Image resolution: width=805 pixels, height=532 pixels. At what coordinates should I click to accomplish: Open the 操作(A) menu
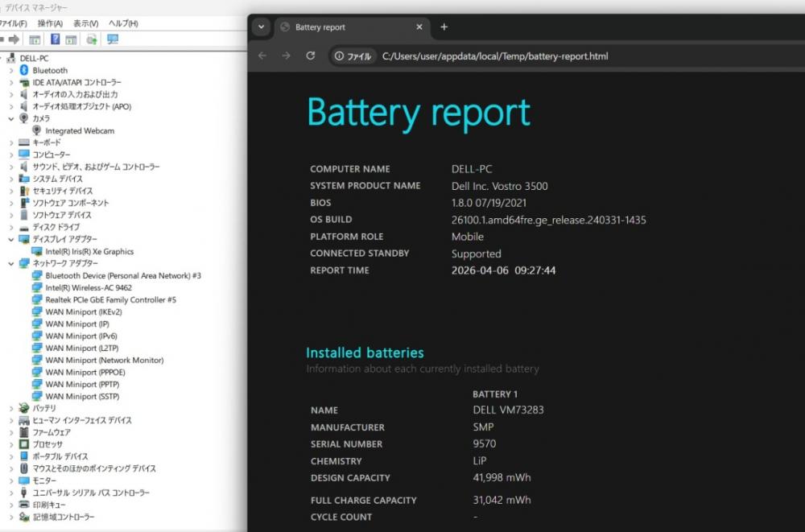click(50, 23)
